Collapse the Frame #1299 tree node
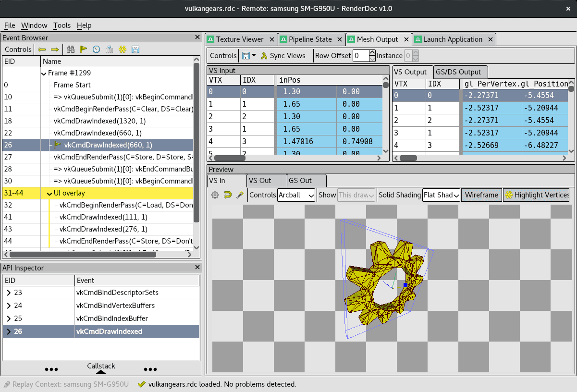Image resolution: width=577 pixels, height=392 pixels. (45, 73)
